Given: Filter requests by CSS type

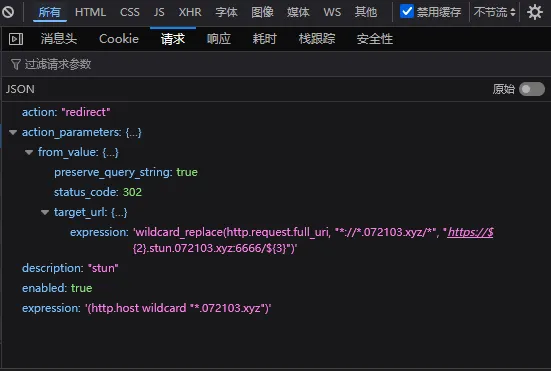Looking at the screenshot, I should point(130,12).
